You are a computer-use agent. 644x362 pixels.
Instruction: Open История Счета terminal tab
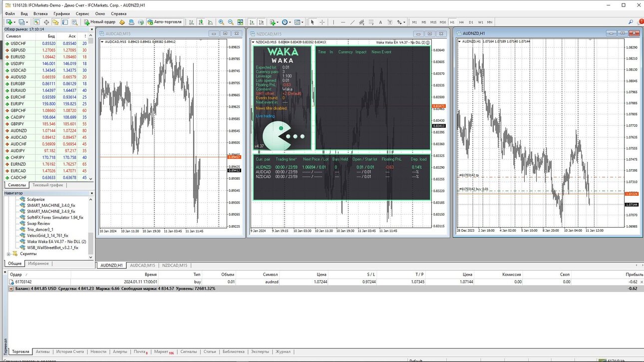click(x=70, y=352)
